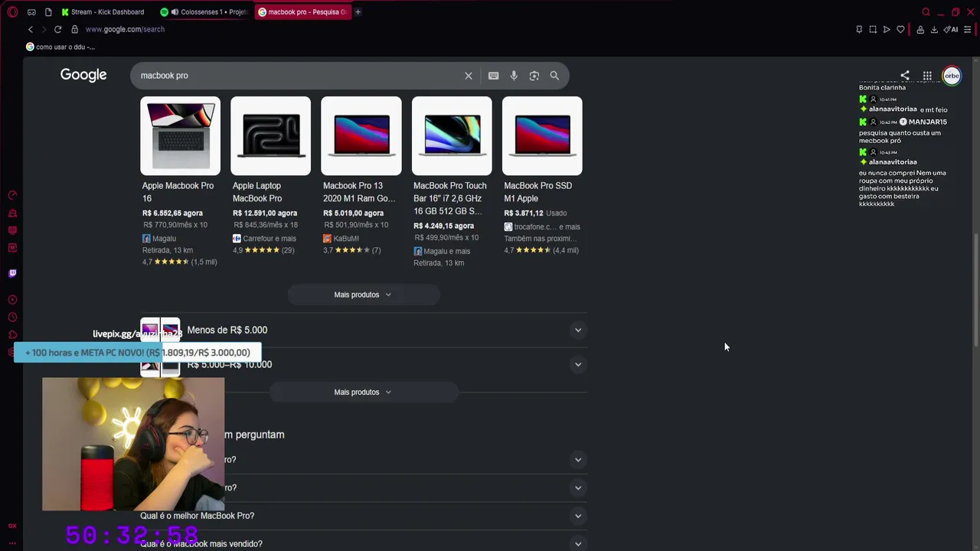Search by image with Google Lens
This screenshot has width=980, height=551.
pos(534,76)
